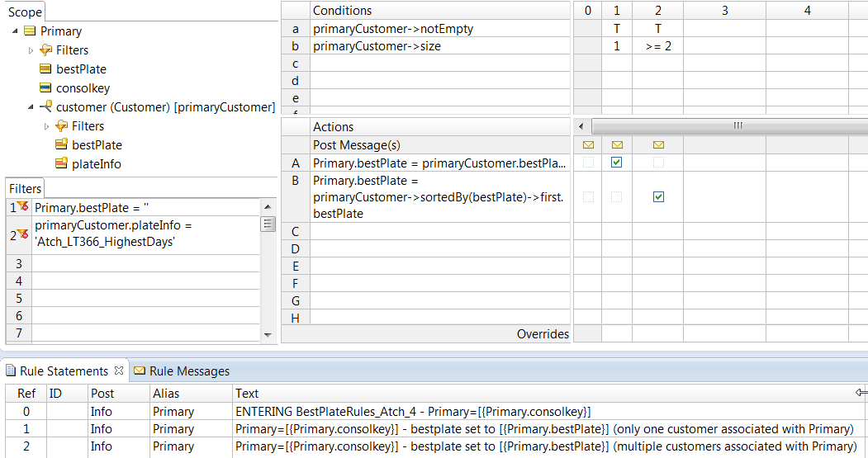Expand Filters node under customer
Screen dimensions: 868x458
(46, 126)
